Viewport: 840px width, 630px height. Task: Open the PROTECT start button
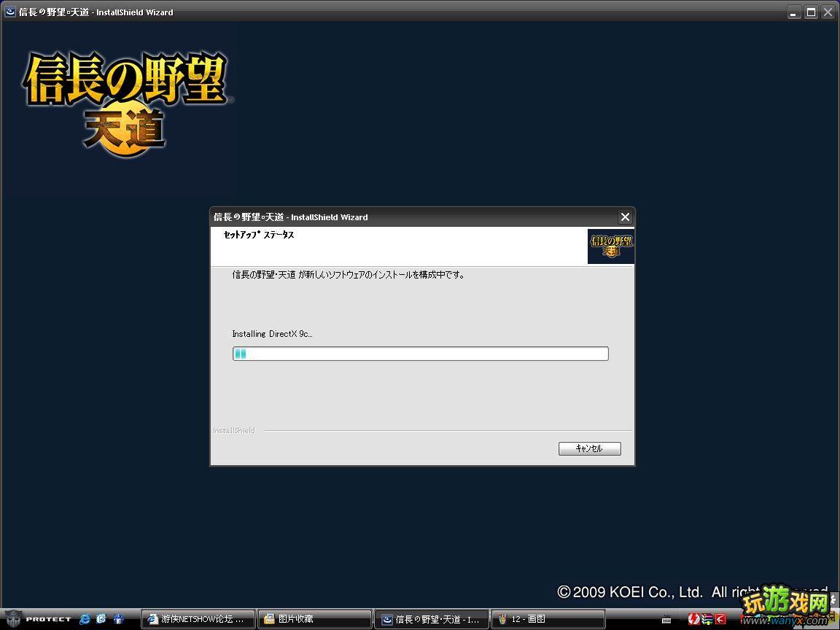(x=37, y=619)
